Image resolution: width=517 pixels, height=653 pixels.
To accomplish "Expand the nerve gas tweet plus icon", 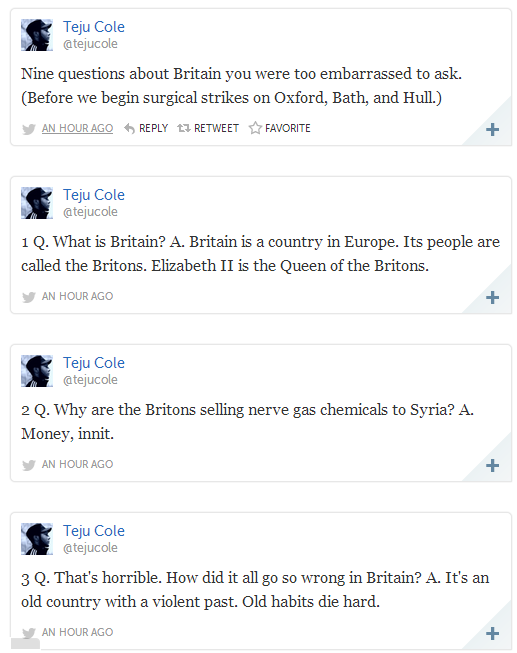I will (492, 465).
